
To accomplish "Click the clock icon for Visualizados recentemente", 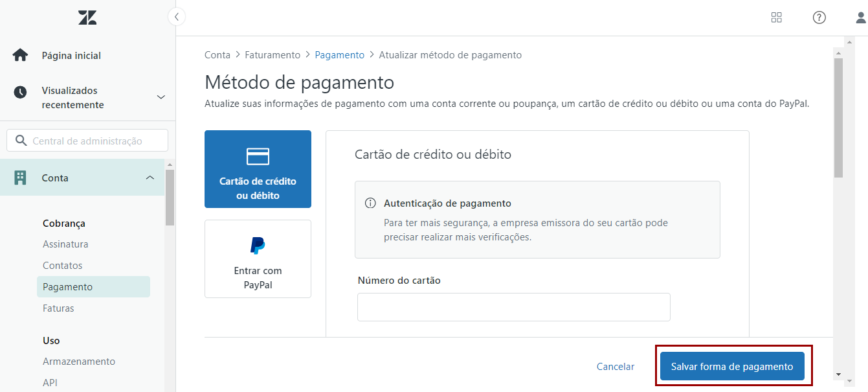I will click(20, 92).
